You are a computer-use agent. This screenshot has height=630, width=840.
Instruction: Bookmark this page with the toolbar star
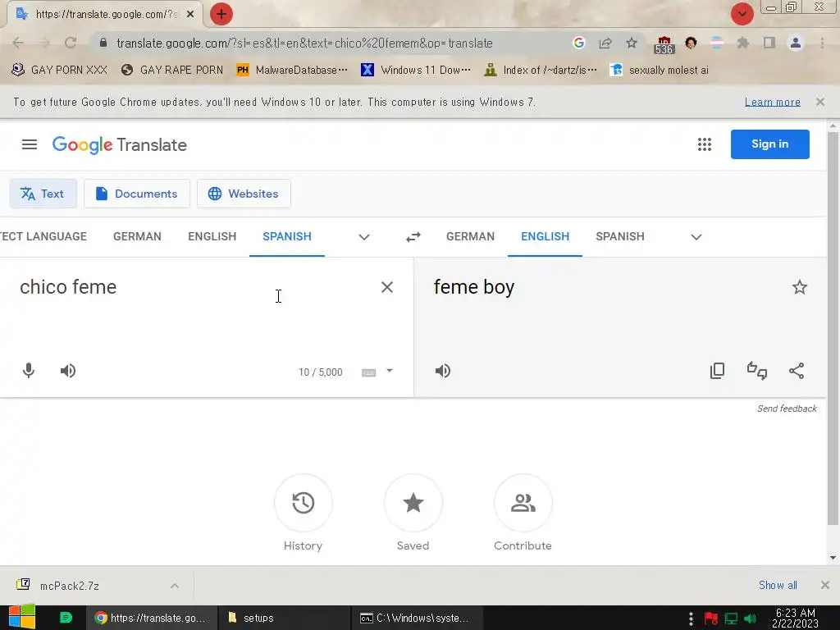(x=632, y=43)
